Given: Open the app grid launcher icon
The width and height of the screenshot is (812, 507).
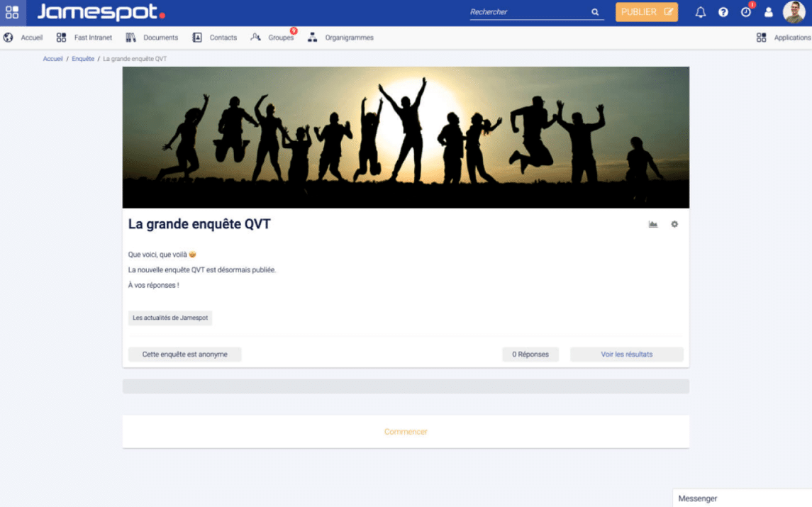Looking at the screenshot, I should [x=12, y=13].
